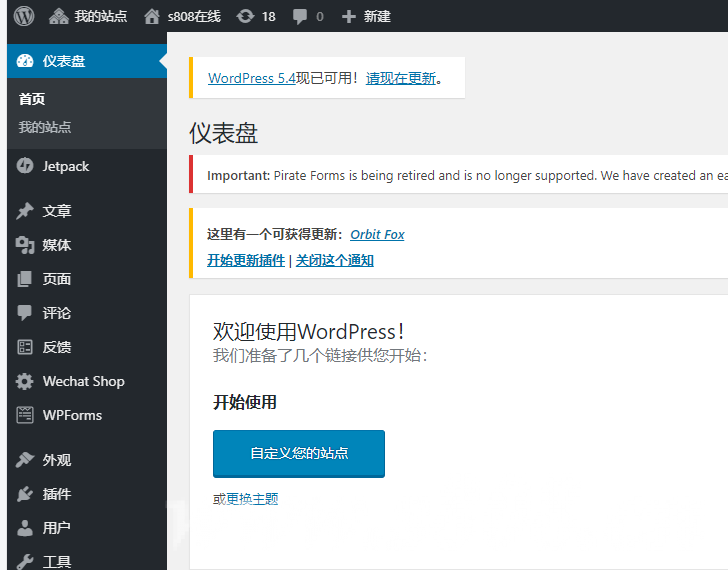This screenshot has width=728, height=570.
Task: Click the 自定义您的站点 button
Action: [x=299, y=453]
